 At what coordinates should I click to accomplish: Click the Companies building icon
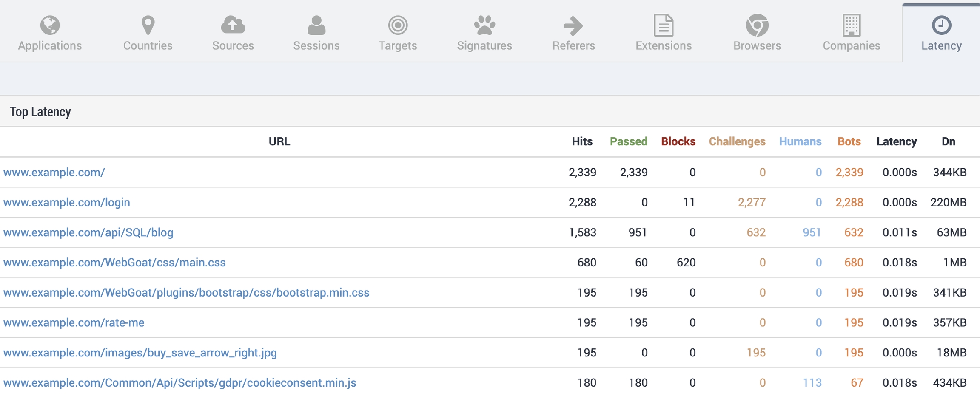pos(852,25)
